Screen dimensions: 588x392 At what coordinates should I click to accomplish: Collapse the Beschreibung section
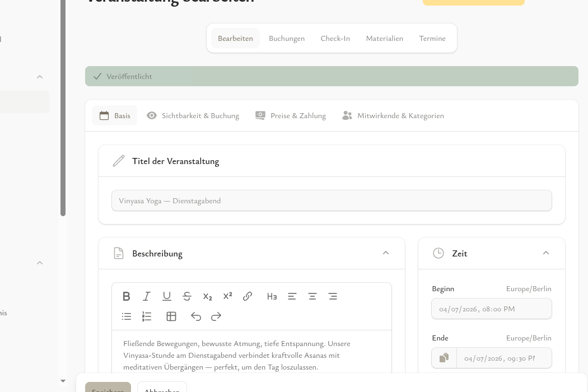pyautogui.click(x=386, y=253)
